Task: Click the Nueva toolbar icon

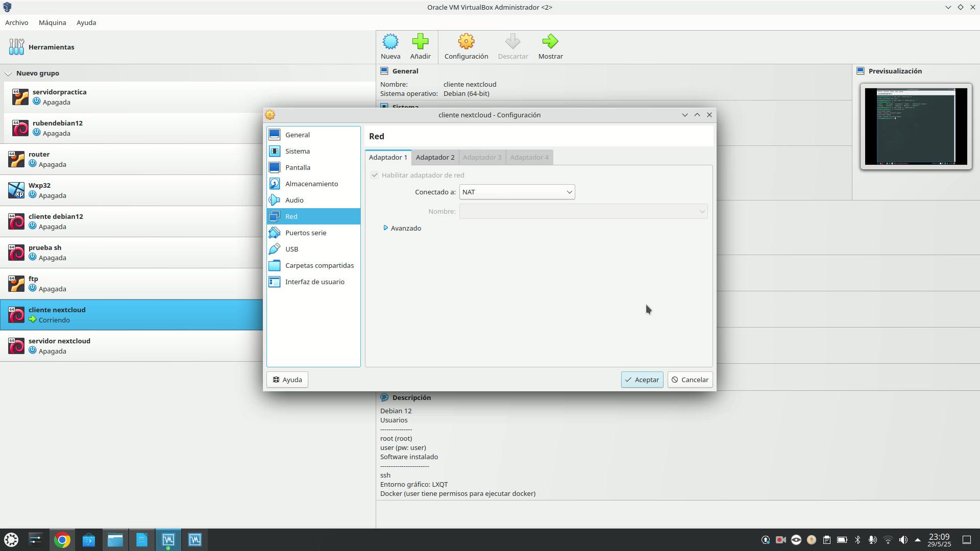Action: click(390, 42)
